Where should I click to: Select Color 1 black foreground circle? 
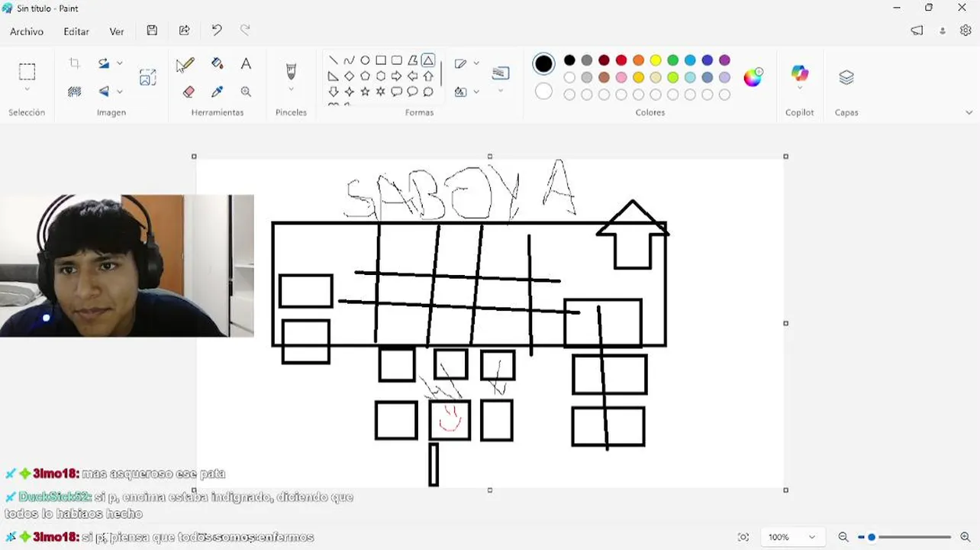tap(543, 64)
